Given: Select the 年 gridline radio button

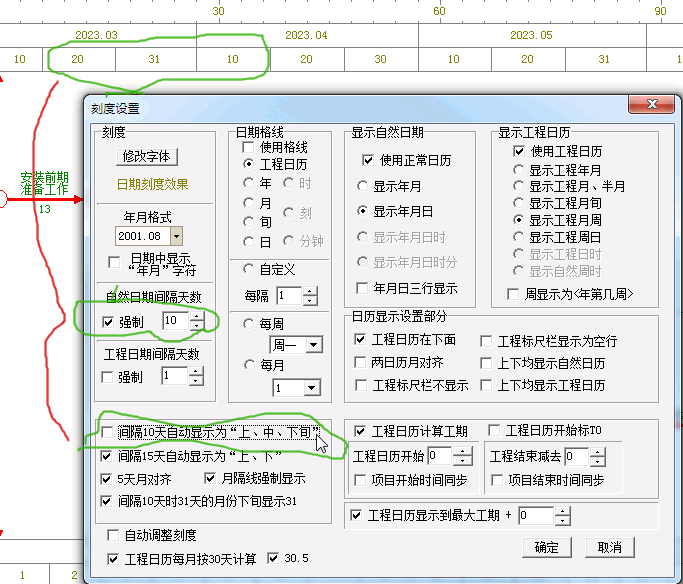Looking at the screenshot, I should tap(248, 183).
